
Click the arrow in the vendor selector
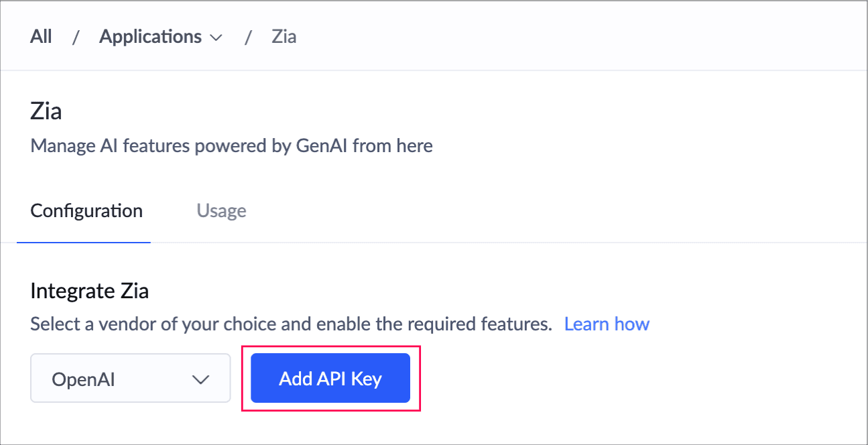point(200,379)
